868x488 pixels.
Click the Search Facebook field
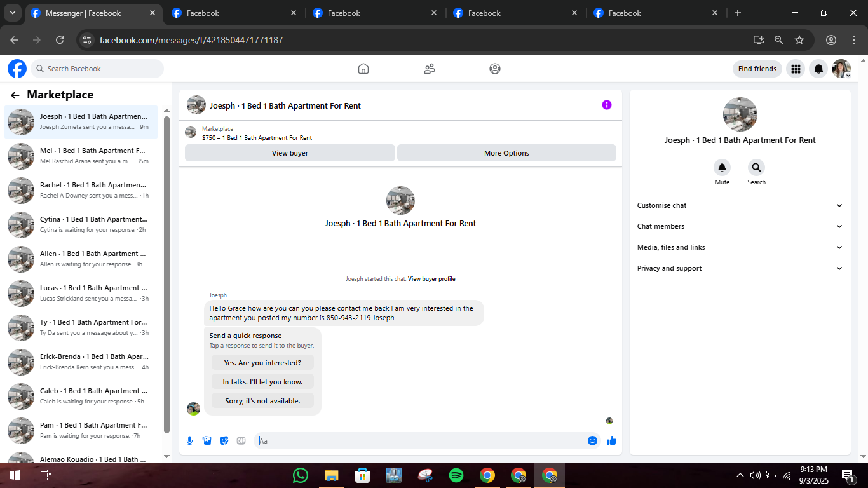(x=97, y=69)
